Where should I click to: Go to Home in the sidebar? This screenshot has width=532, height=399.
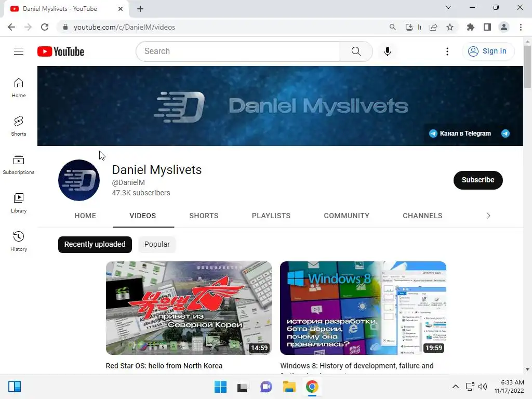tap(19, 88)
